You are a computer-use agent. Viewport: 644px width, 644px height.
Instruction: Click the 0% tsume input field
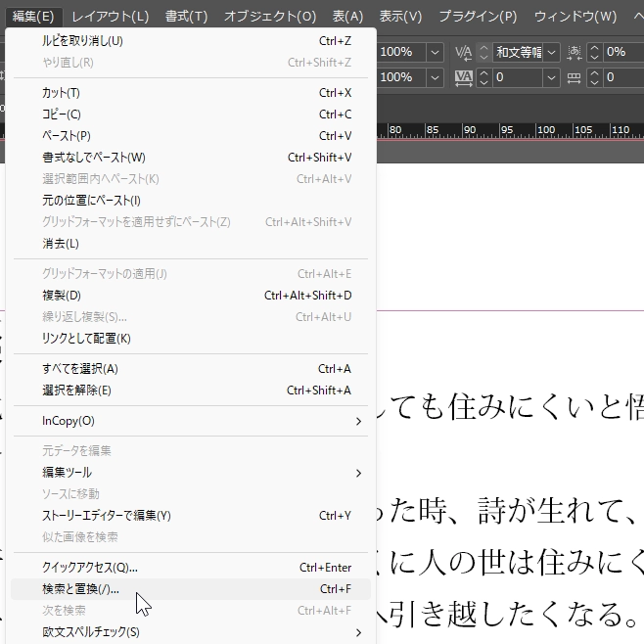tap(622, 52)
